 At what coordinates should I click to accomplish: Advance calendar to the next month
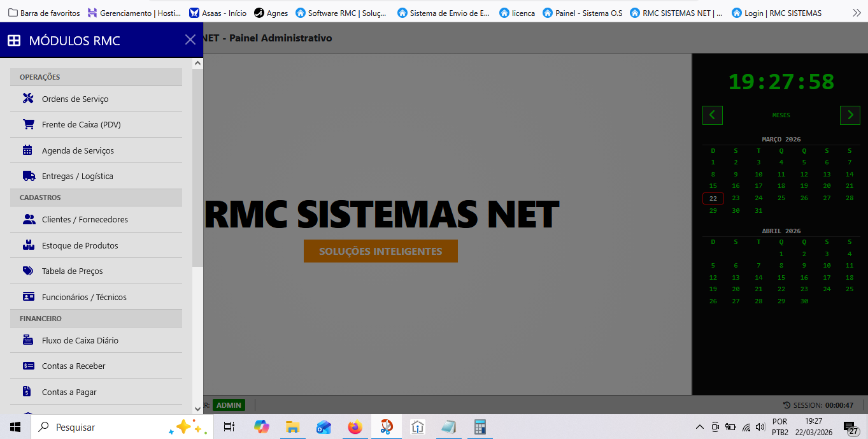tap(850, 115)
